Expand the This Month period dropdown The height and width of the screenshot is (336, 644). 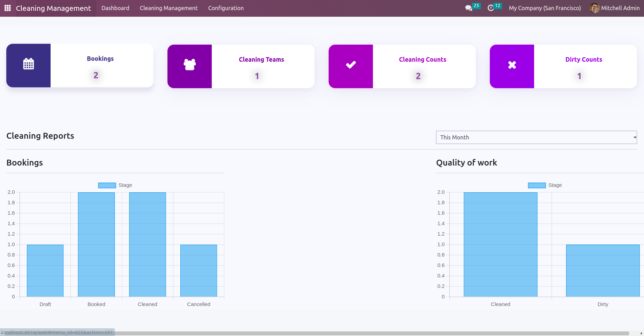tap(537, 137)
